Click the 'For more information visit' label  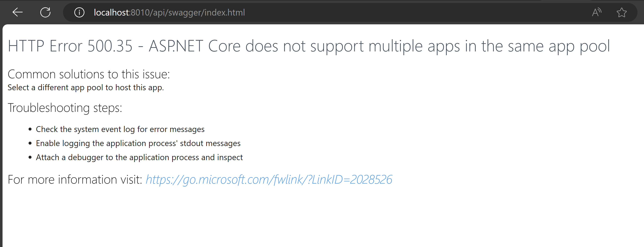click(75, 180)
